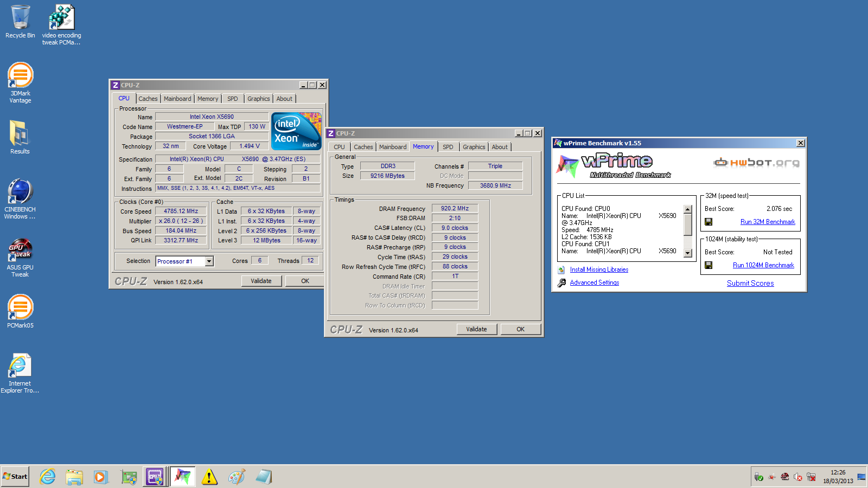The height and width of the screenshot is (488, 868).
Task: Click the taskbar clock showing 12:26
Action: (x=838, y=477)
